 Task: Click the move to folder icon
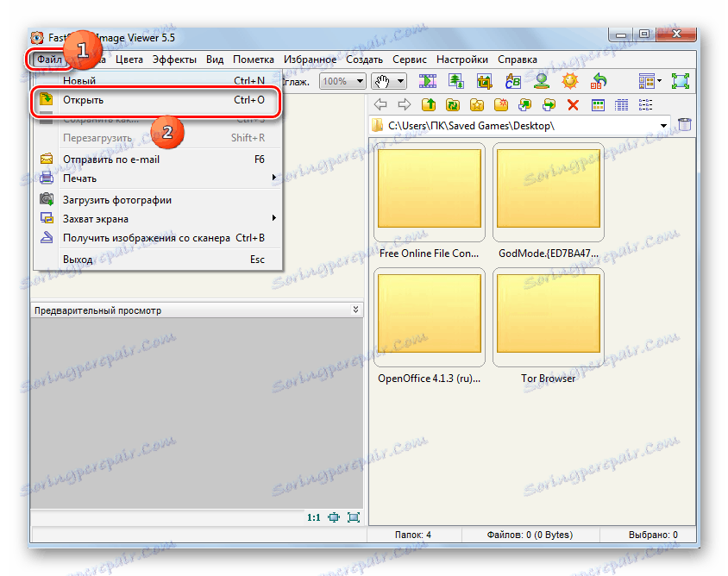point(549,104)
